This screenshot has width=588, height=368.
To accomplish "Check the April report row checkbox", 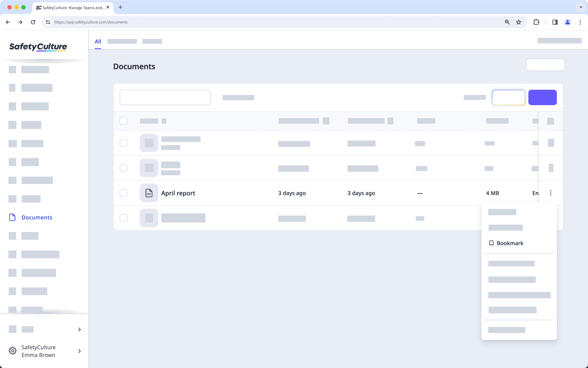I will (124, 193).
